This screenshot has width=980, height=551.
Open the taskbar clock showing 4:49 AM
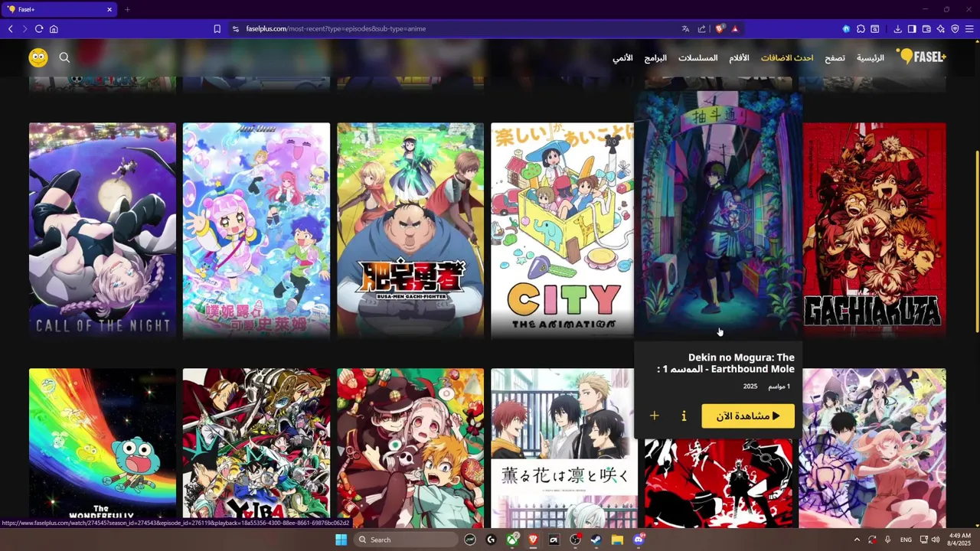click(959, 540)
